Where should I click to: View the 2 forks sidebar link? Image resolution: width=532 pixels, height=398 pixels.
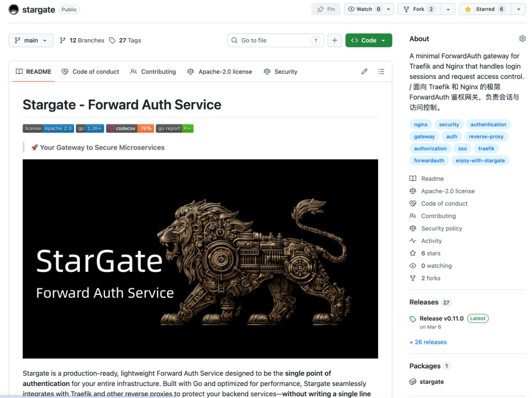[x=425, y=278]
